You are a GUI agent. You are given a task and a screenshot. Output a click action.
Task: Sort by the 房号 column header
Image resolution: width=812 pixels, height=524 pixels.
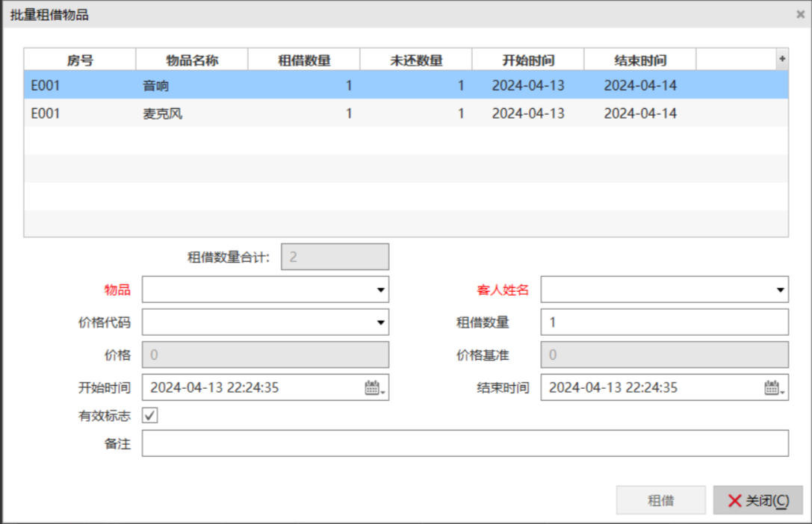point(80,60)
